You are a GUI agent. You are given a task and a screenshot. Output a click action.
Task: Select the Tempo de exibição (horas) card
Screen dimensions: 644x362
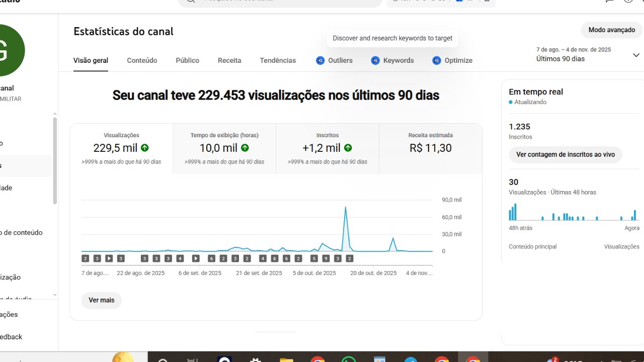coord(224,149)
